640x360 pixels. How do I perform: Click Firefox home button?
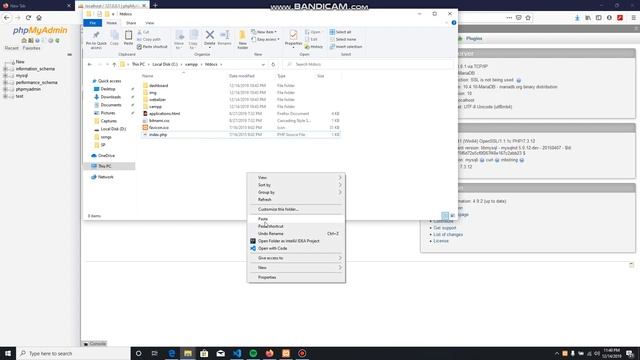pyautogui.click(x=39, y=18)
